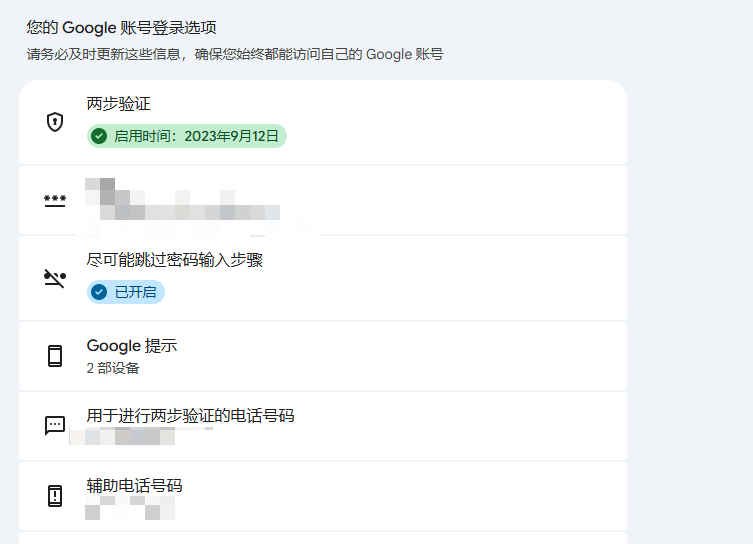Click the 辅助电话号码 phone alert icon
The width and height of the screenshot is (753, 544).
[x=55, y=495]
